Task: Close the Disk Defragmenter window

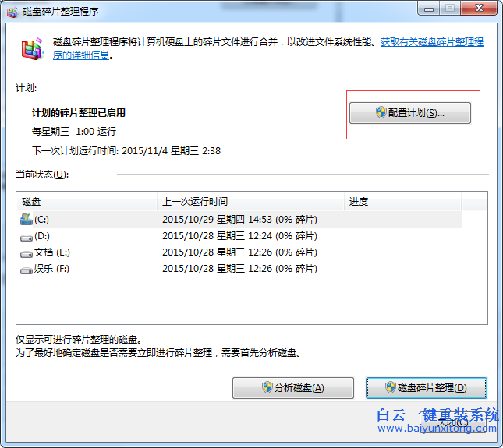Action: pyautogui.click(x=479, y=8)
